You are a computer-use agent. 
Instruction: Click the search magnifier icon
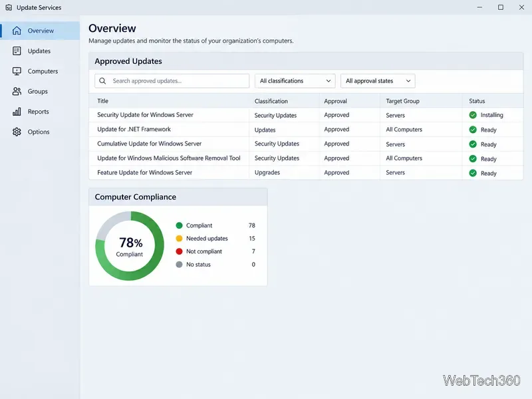102,80
